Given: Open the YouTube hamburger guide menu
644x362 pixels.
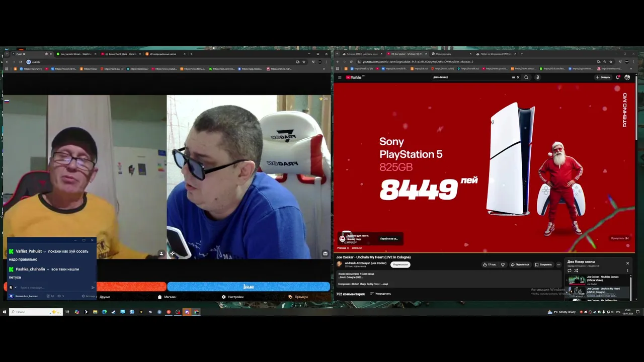Looking at the screenshot, I should pos(340,77).
